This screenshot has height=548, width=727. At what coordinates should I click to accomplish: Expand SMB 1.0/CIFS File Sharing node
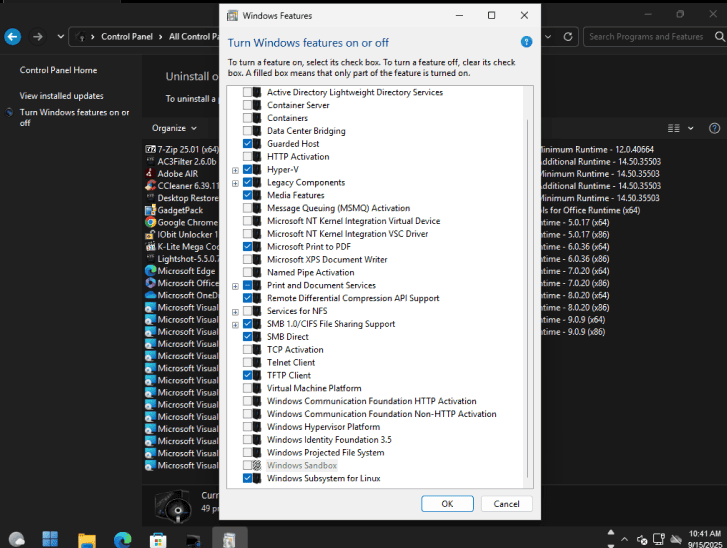tap(235, 325)
